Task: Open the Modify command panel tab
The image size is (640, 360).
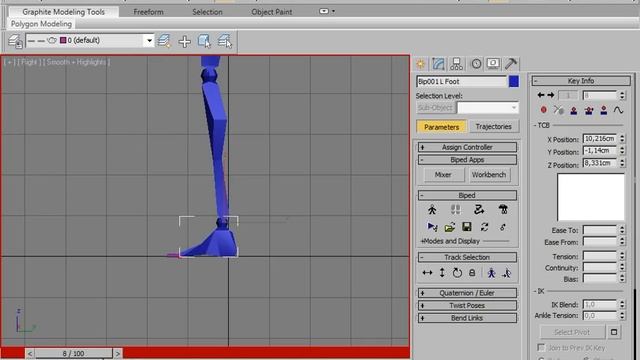Action: (x=438, y=64)
